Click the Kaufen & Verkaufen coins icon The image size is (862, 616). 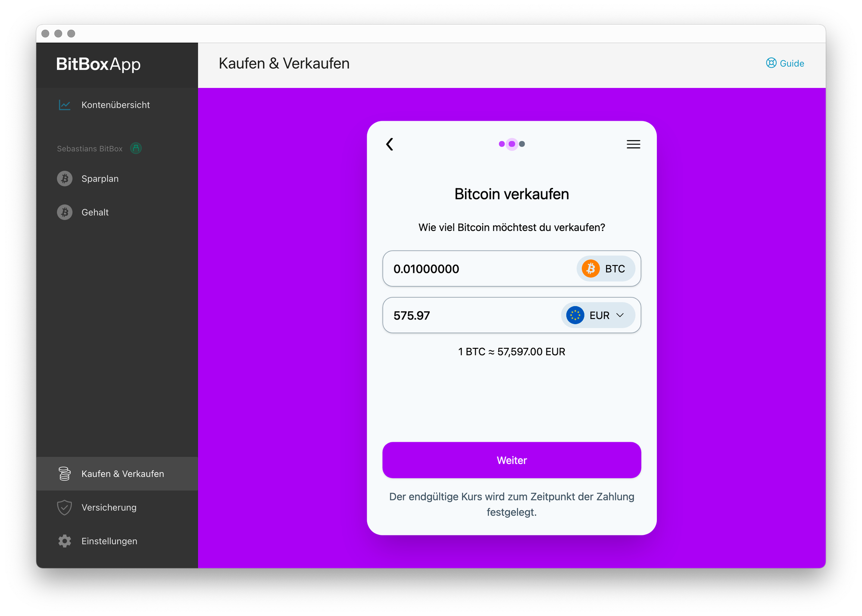[x=65, y=473]
